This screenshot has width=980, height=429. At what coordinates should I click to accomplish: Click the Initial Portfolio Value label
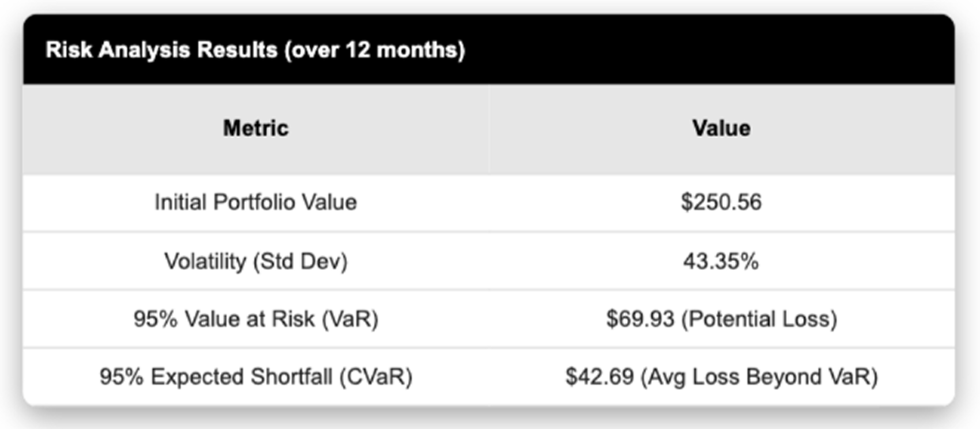coord(255,202)
